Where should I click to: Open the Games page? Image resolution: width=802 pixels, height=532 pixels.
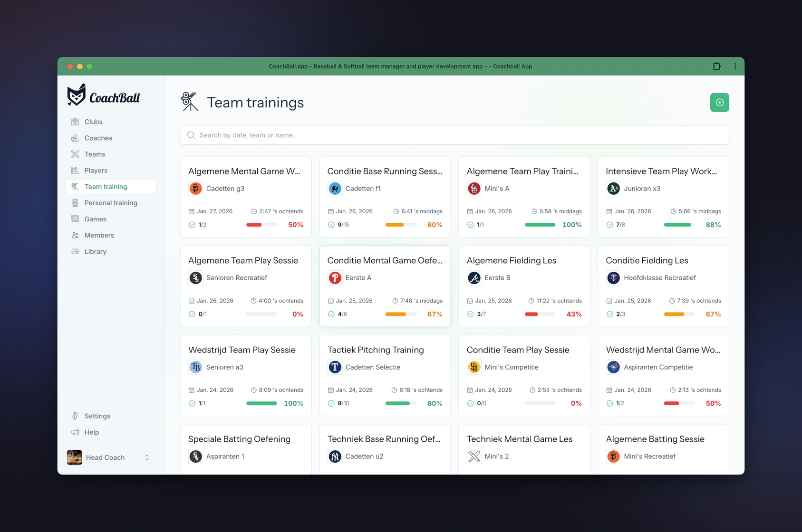pos(96,219)
